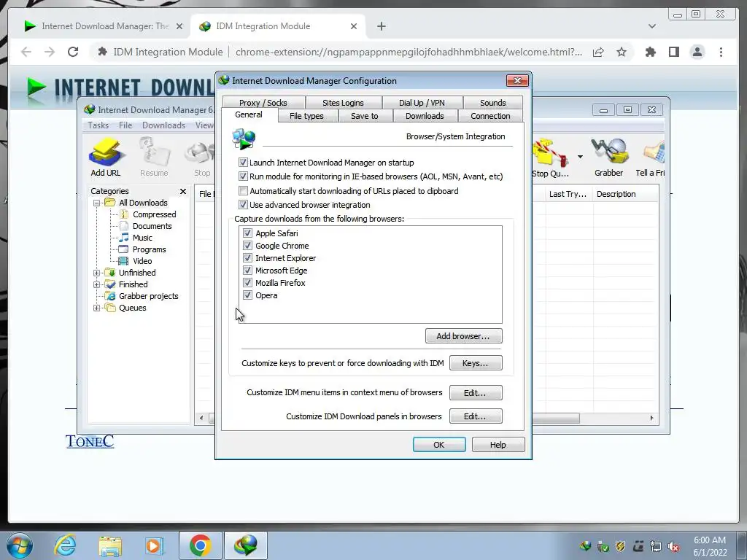The image size is (747, 560).
Task: Switch to the File types tab
Action: tap(306, 116)
